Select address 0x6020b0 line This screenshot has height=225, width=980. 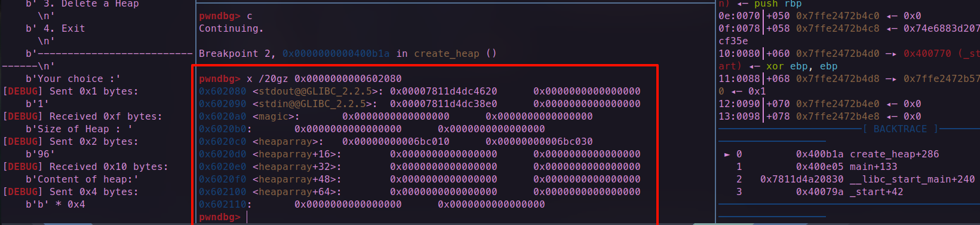[x=372, y=129]
